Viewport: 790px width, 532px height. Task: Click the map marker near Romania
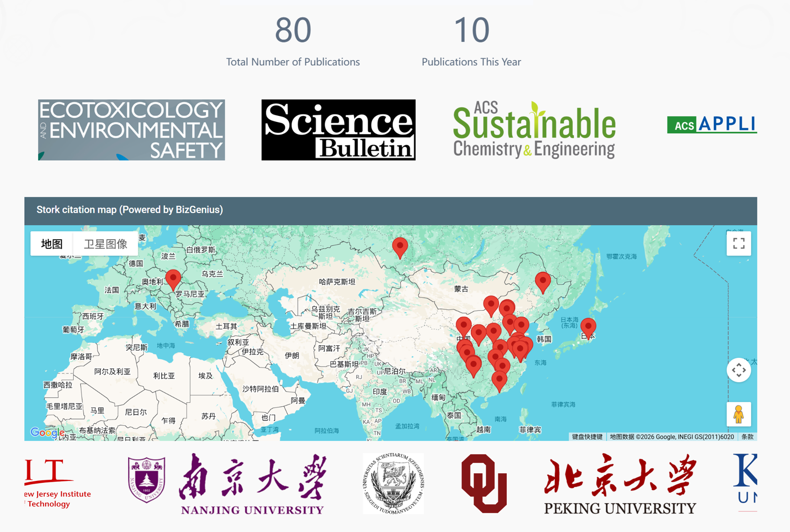[x=173, y=278]
